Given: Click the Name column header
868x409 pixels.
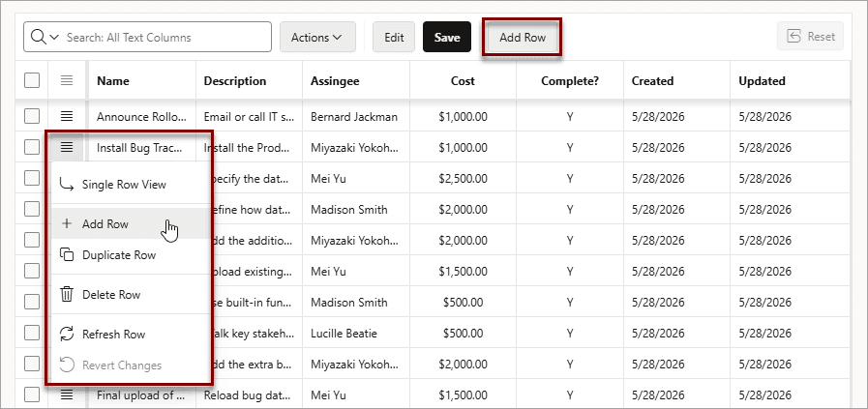Looking at the screenshot, I should 141,81.
